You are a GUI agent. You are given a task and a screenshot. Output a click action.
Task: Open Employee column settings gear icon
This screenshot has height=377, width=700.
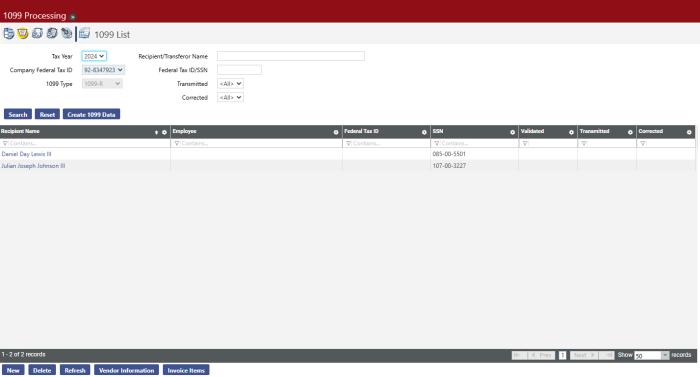336,132
